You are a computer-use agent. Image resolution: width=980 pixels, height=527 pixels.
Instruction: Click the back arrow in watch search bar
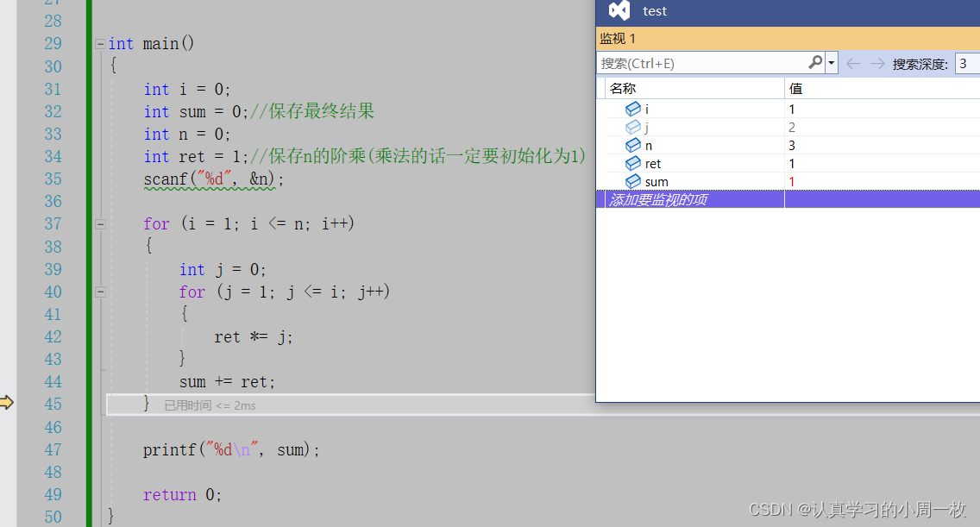(x=853, y=63)
